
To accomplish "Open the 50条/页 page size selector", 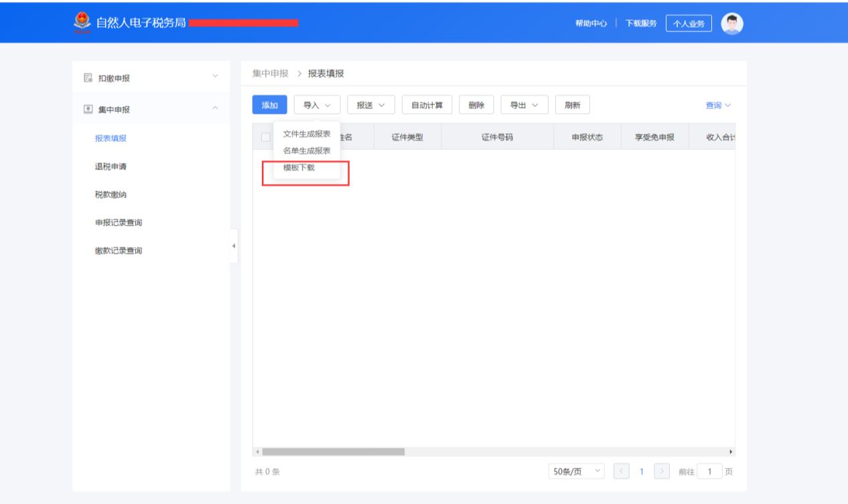I will click(576, 471).
